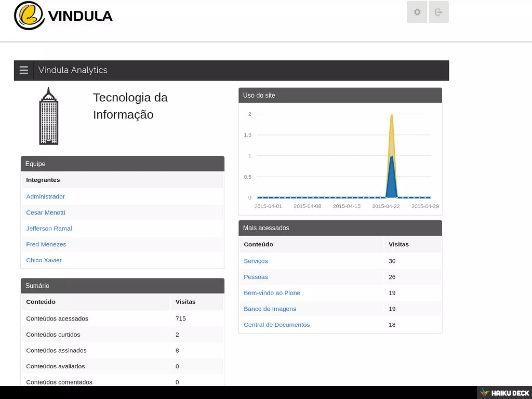Open Bem-vindo ao Plone link
The width and height of the screenshot is (532, 399).
[272, 293]
